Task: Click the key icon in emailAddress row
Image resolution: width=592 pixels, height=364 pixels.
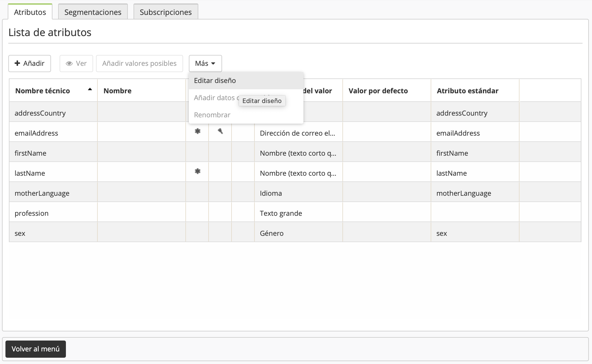Action: tap(220, 131)
